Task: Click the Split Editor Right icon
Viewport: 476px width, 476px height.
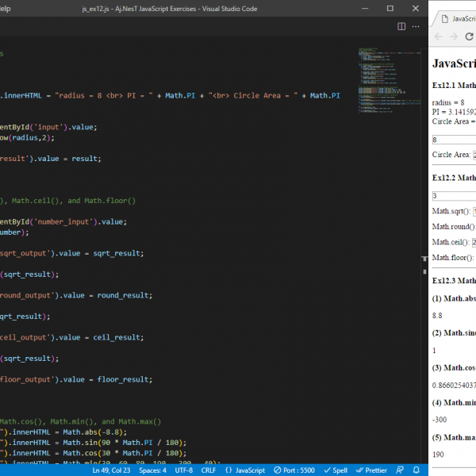Action: click(401, 26)
